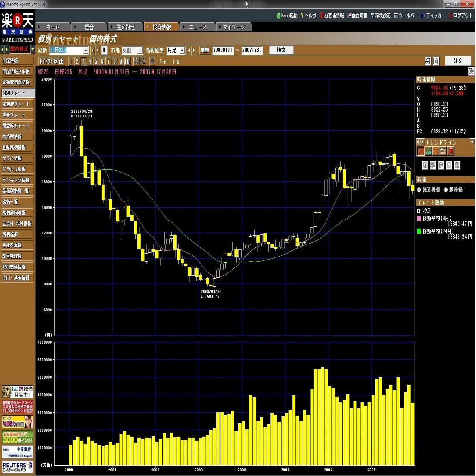
Task: Switch to the マイページ tab
Action: click(234, 27)
